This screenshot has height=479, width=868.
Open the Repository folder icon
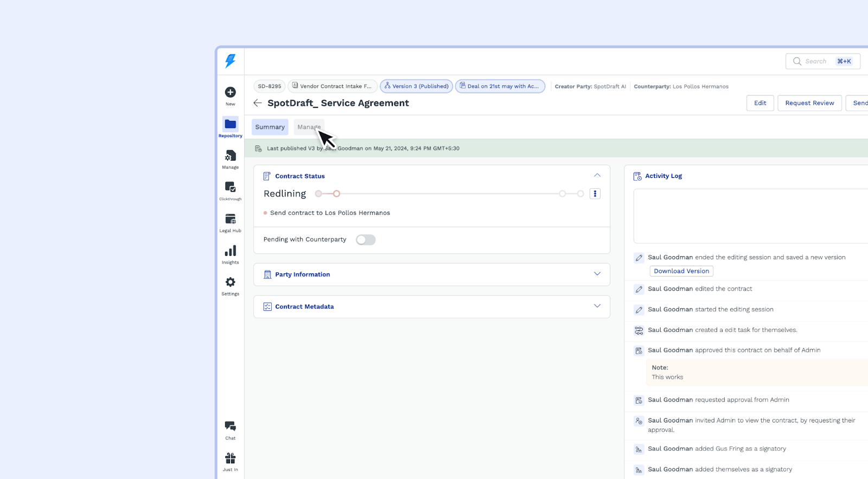click(x=230, y=124)
